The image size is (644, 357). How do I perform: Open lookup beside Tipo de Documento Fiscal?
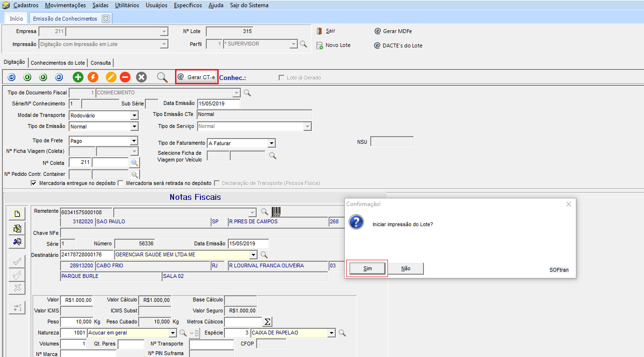pos(247,92)
